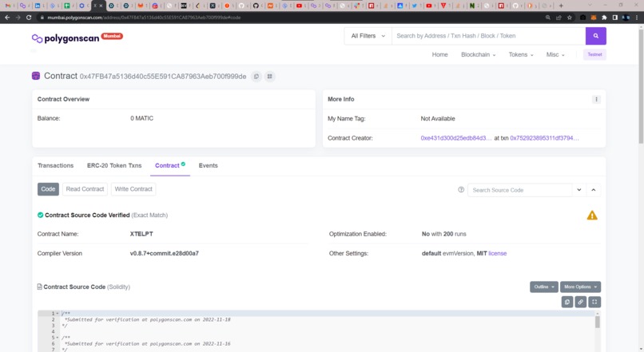644x352 pixels.
Task: Toggle fullscreen for source code editor
Action: click(594, 302)
